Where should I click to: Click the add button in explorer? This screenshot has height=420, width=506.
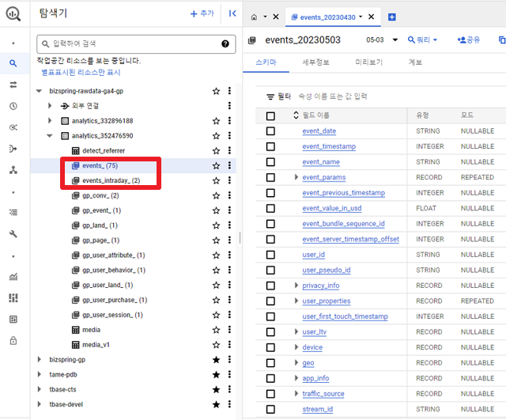tap(202, 13)
